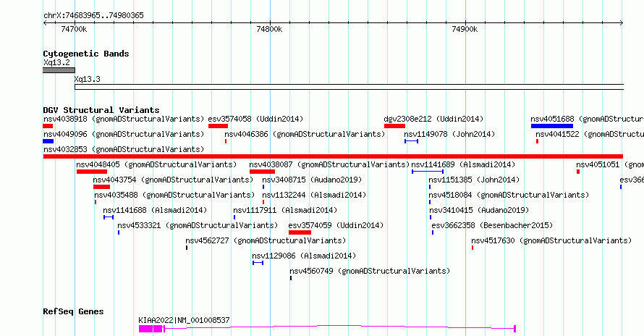
Task: Open nsv4518084 gnomAD variant
Action: pyautogui.click(x=509, y=196)
